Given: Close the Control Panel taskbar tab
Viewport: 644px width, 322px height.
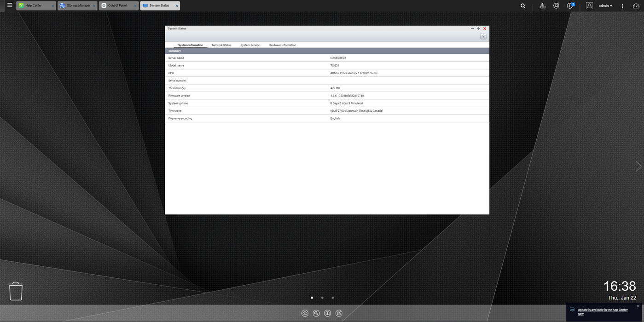Looking at the screenshot, I should pos(135,6).
